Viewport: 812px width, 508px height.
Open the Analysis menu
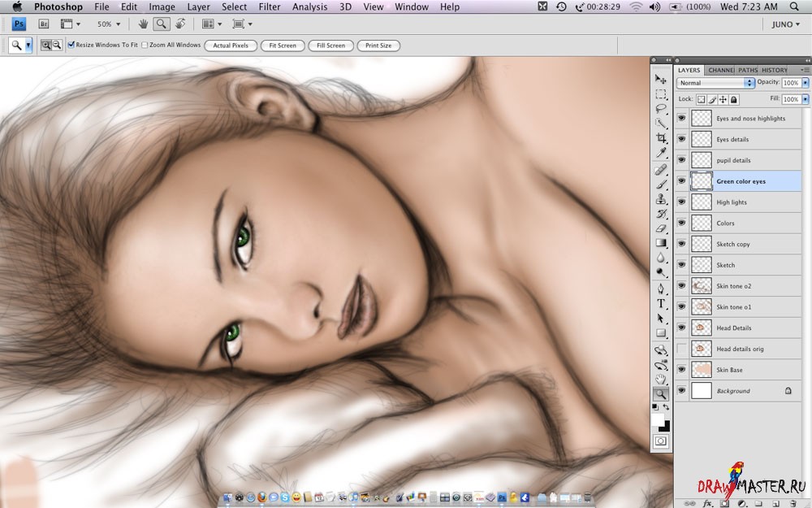(309, 7)
